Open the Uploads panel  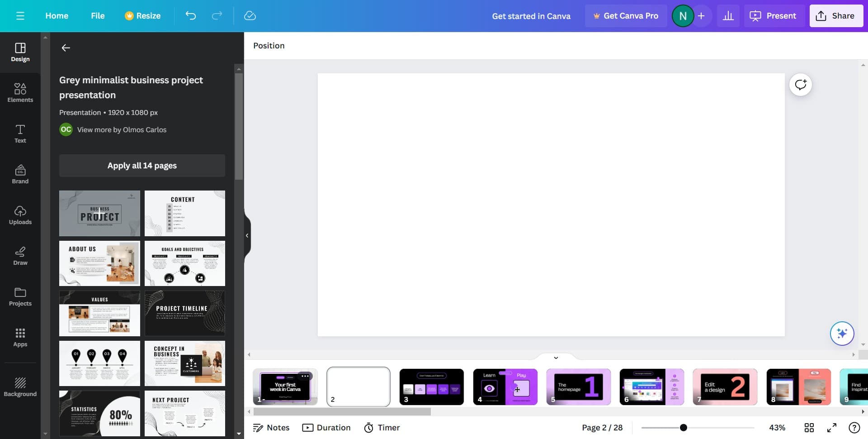tap(20, 215)
